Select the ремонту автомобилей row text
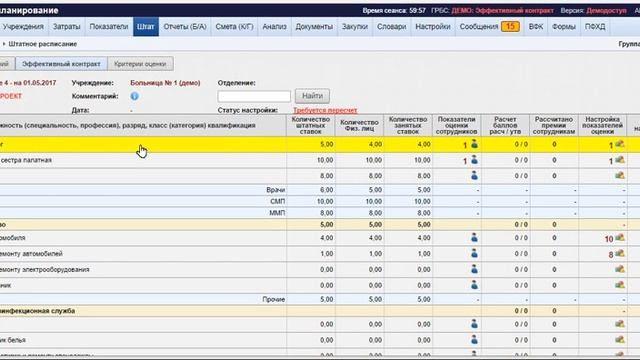The height and width of the screenshot is (360, 640). point(31,253)
